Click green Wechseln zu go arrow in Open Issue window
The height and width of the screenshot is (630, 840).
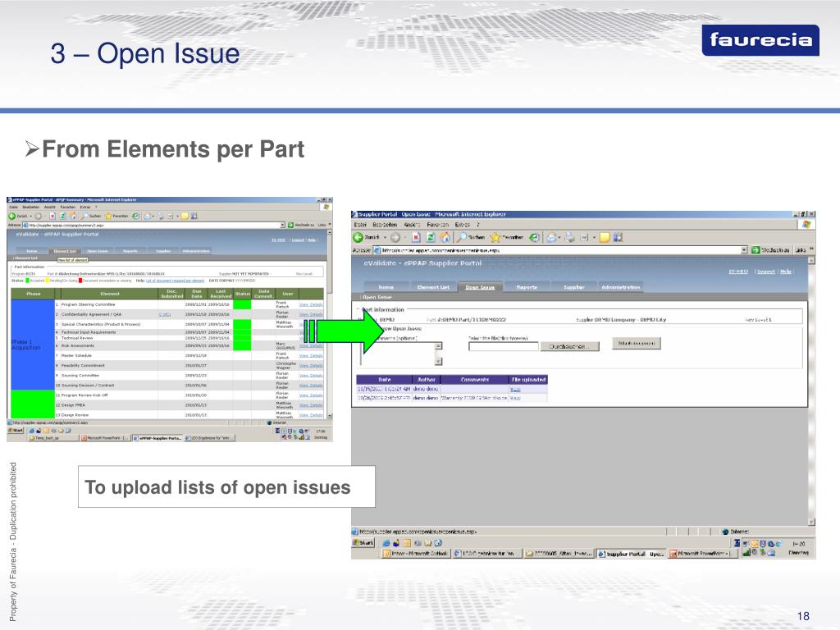756,250
